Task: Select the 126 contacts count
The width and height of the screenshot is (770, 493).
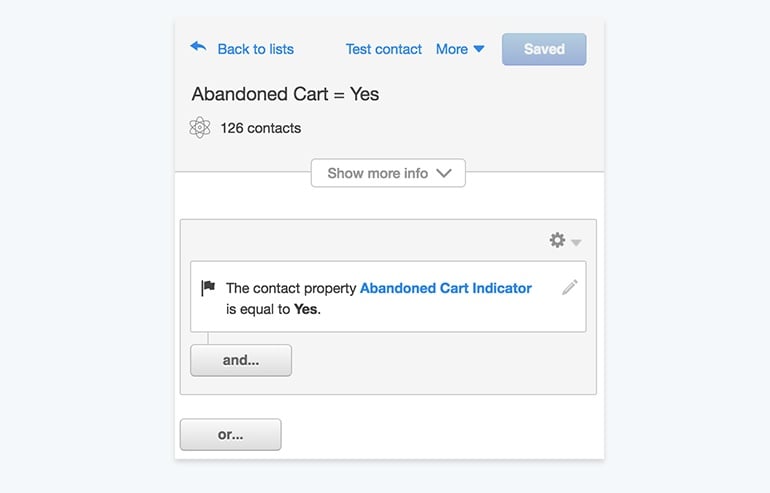Action: (x=261, y=128)
